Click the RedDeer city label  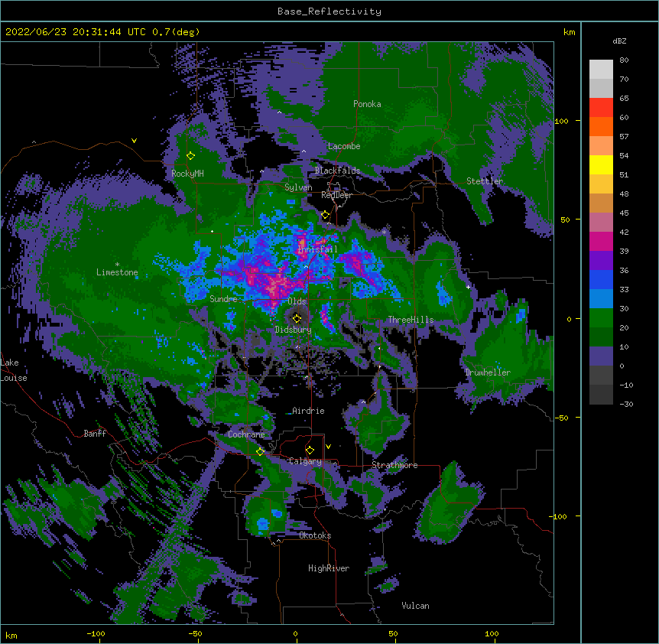coord(336,195)
